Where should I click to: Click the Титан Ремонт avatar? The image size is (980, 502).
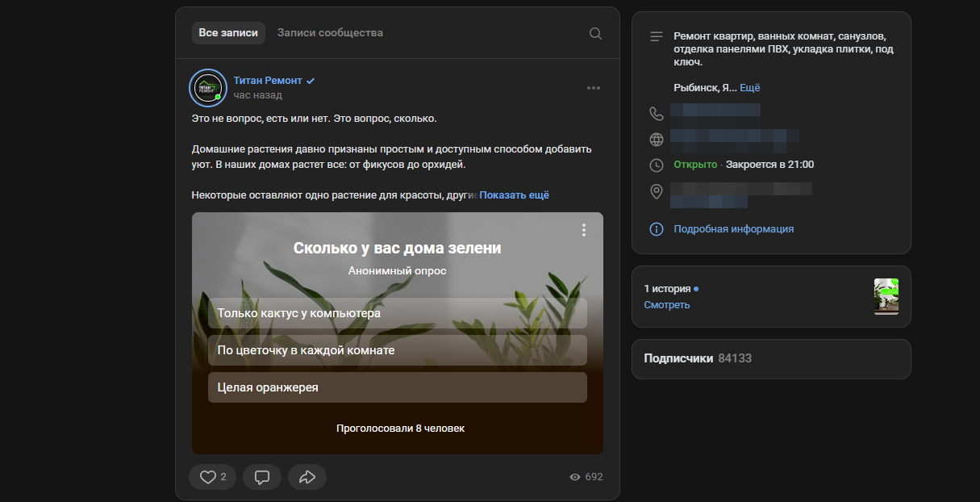(x=208, y=88)
